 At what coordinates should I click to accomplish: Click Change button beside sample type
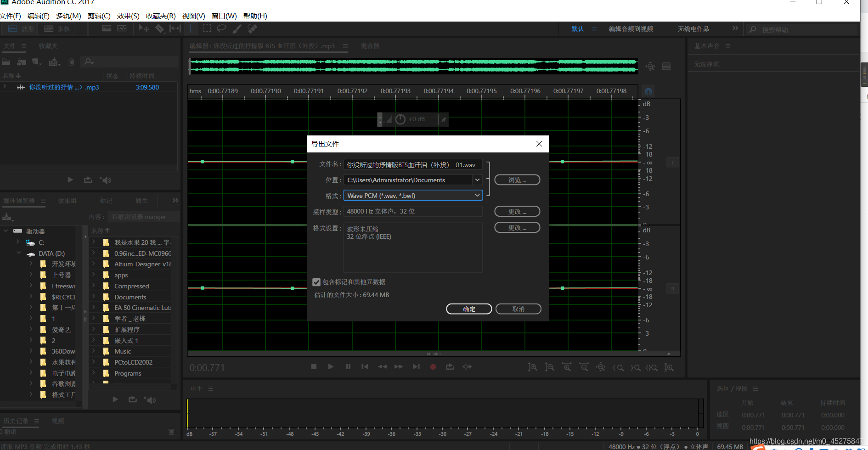[x=517, y=211]
